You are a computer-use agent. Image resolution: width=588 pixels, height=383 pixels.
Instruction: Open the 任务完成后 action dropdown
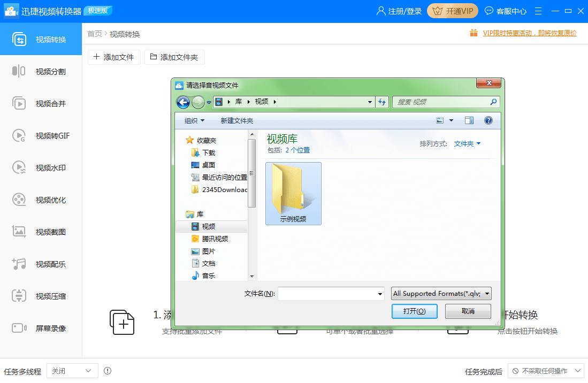pyautogui.click(x=546, y=371)
